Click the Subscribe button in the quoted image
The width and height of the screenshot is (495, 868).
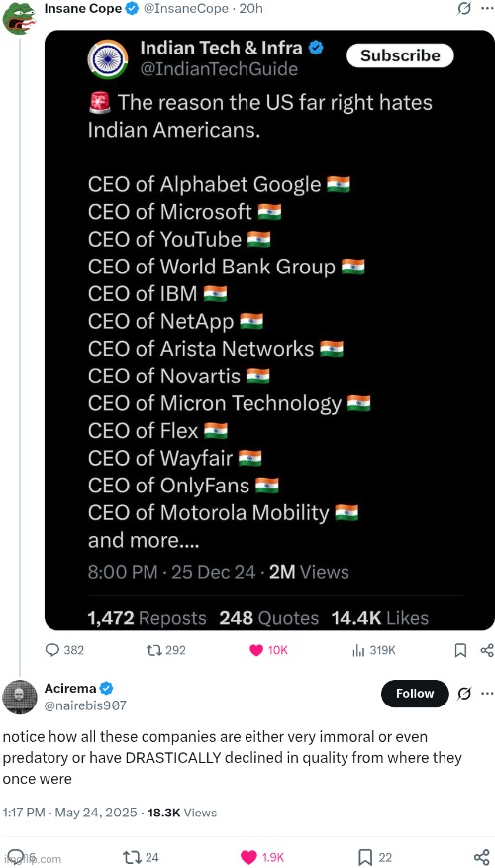tap(400, 55)
